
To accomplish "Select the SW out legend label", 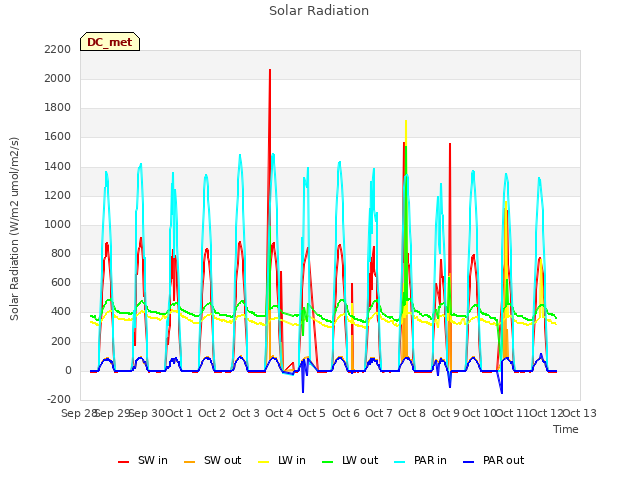I will coord(222,460).
